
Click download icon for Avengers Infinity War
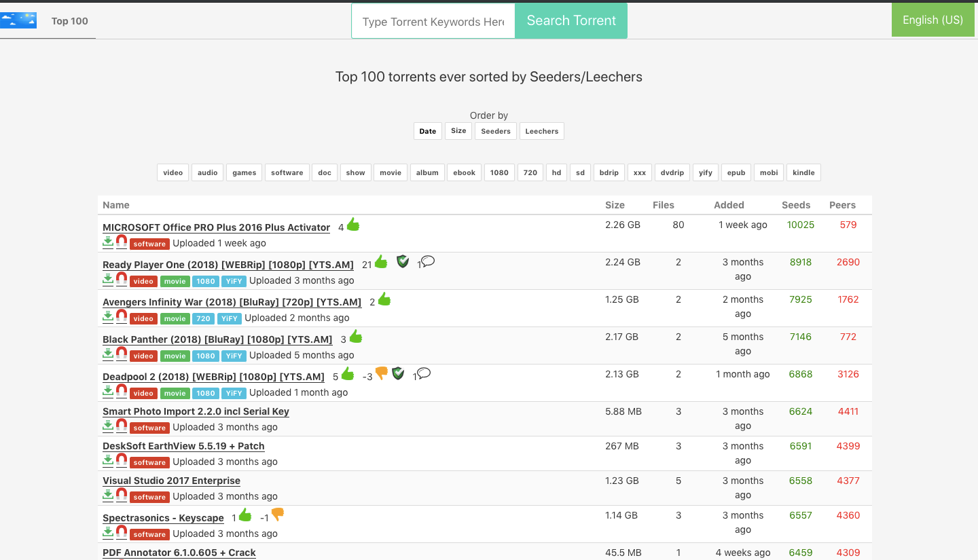tap(108, 316)
